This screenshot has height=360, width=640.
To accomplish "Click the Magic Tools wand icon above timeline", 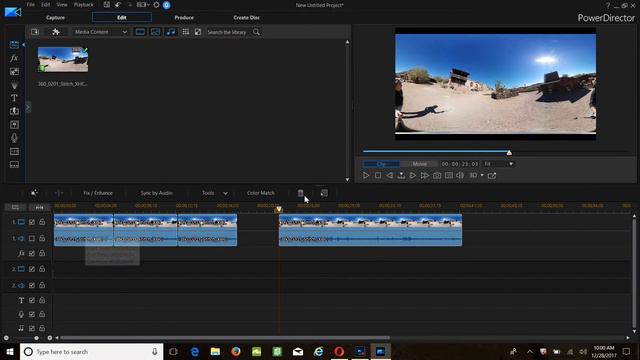I will coord(34,193).
